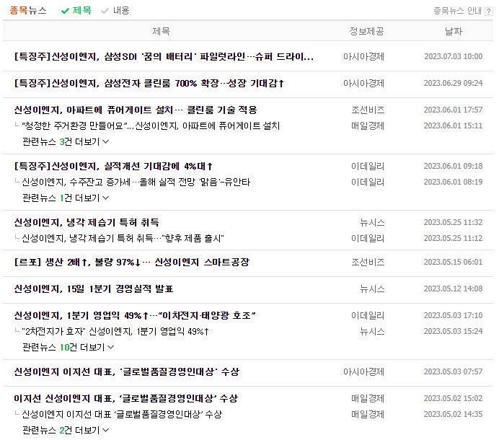
Task: Click date 2023.05.25 11:12
Action: (x=454, y=238)
